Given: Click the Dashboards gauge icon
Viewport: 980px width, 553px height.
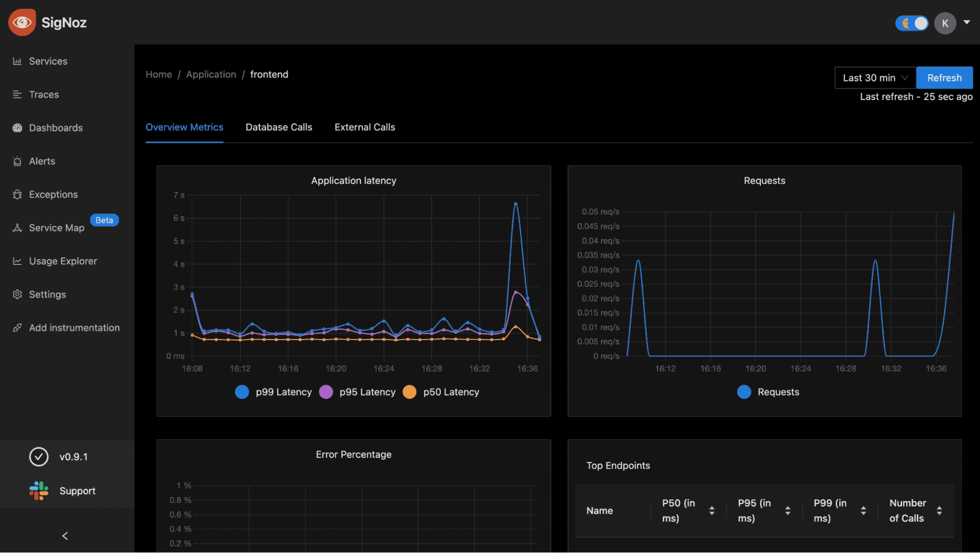Looking at the screenshot, I should 17,128.
